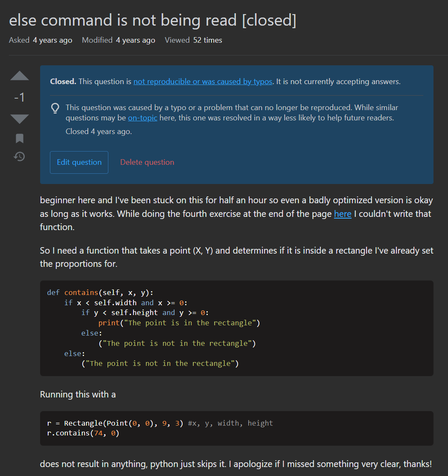Image resolution: width=448 pixels, height=476 pixels.
Task: Click 'Asked 4 years ago' text
Action: pos(41,40)
